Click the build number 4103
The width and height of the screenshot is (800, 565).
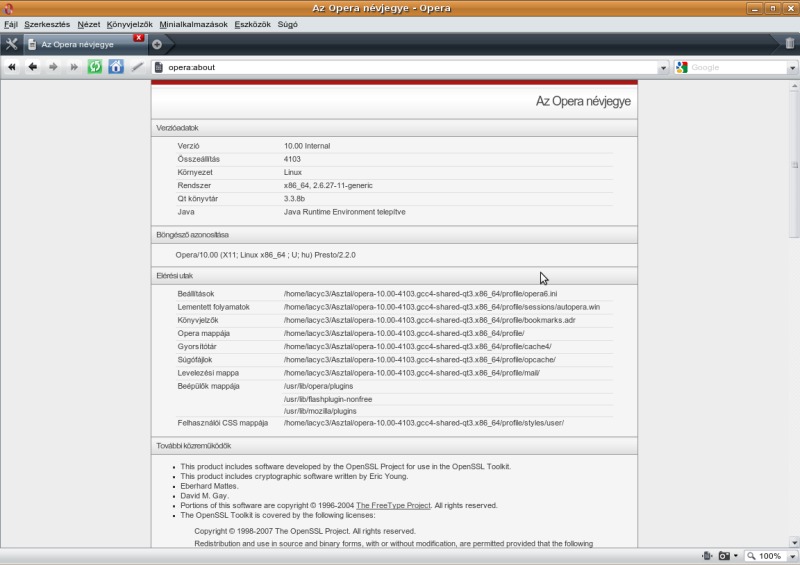point(292,159)
